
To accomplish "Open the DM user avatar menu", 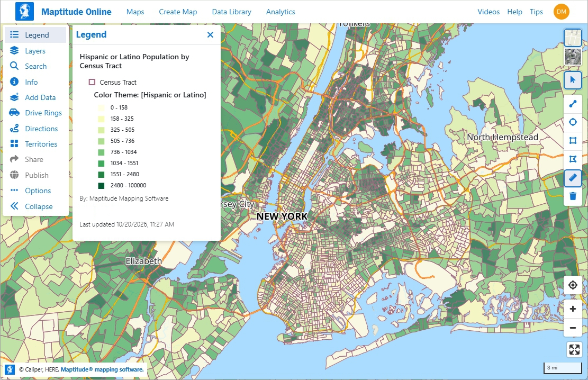I will [x=562, y=12].
